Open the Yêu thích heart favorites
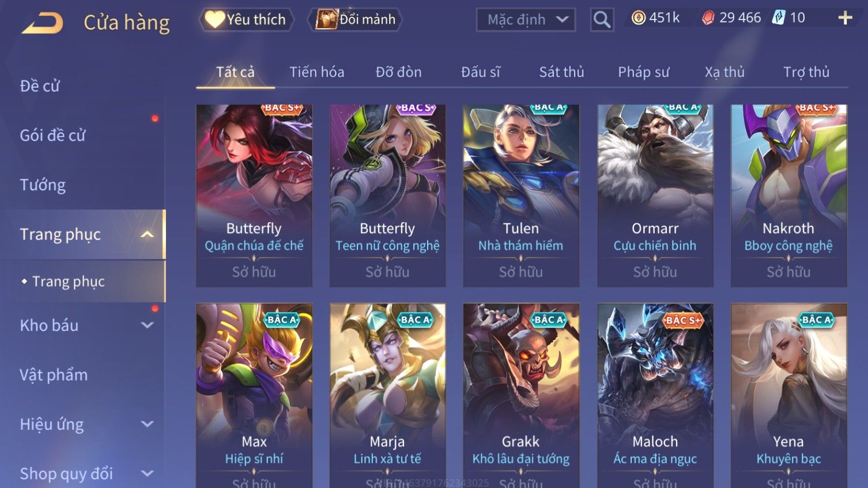868x488 pixels. (246, 20)
